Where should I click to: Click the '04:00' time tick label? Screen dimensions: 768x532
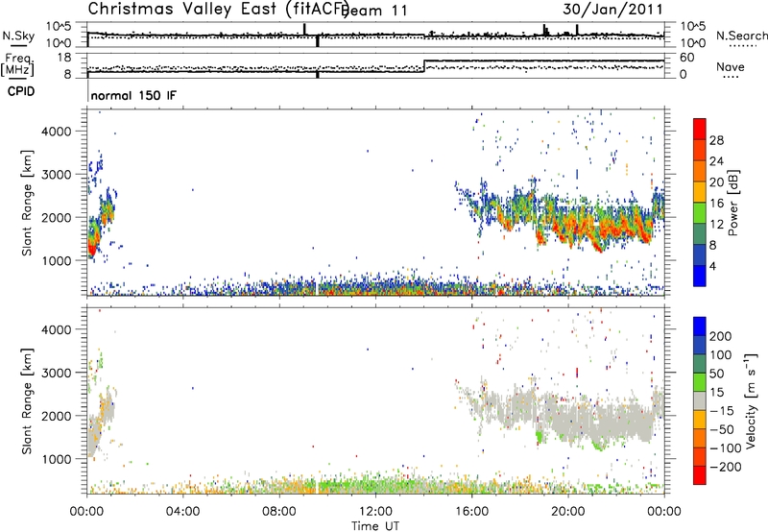[183, 512]
